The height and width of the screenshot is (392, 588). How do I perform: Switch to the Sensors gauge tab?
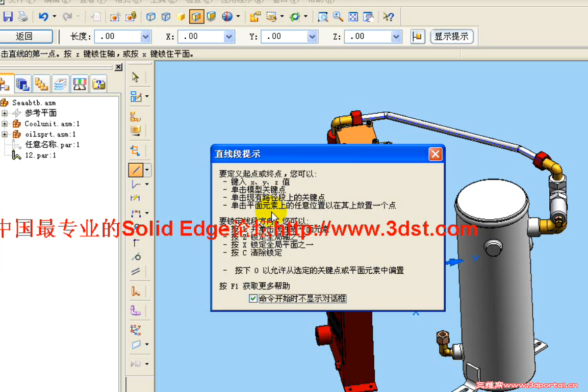pyautogui.click(x=80, y=84)
